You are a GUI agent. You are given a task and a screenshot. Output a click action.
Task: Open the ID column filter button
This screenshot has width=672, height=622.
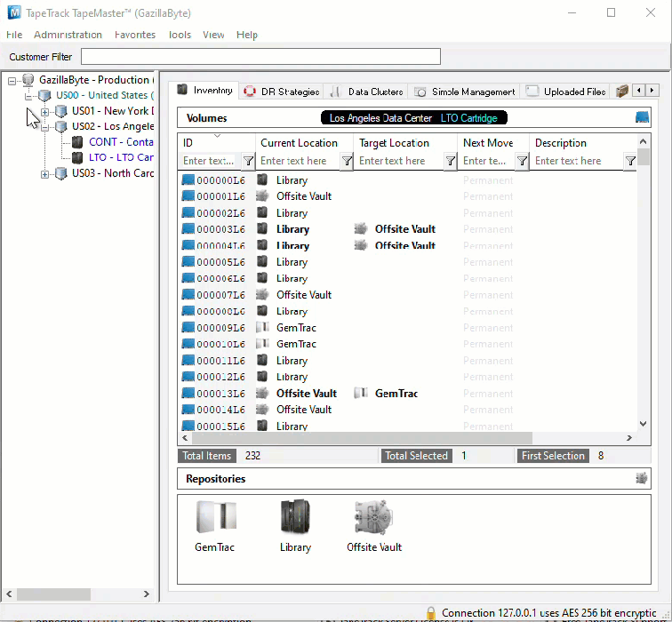point(248,161)
